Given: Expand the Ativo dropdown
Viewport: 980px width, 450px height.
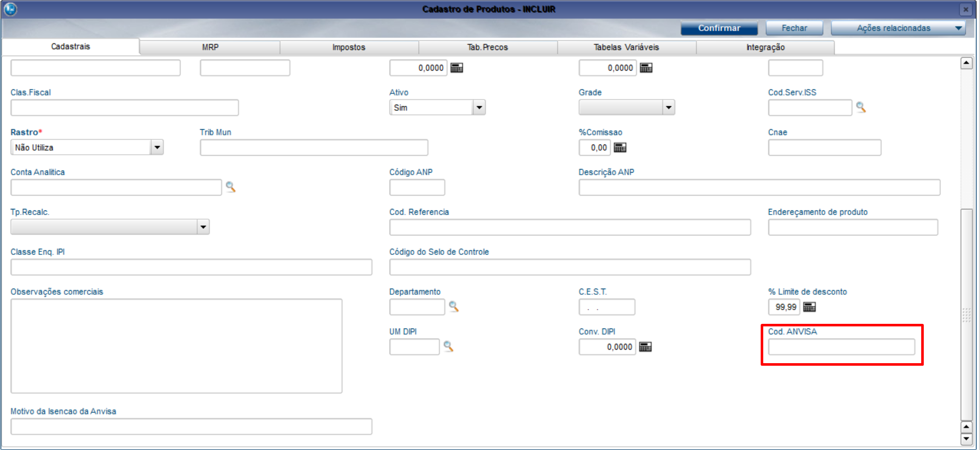Looking at the screenshot, I should (x=479, y=107).
